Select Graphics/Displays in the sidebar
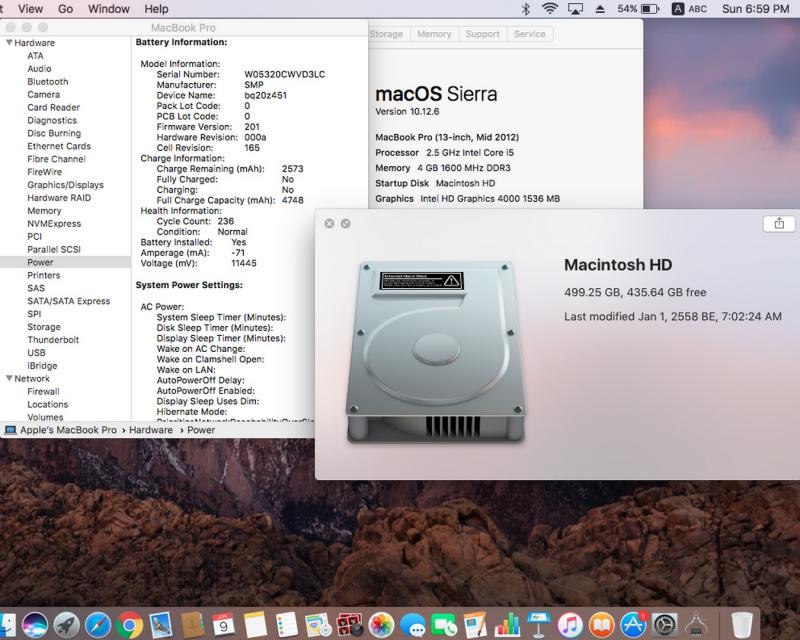Viewport: 800px width, 640px height. pos(65,185)
